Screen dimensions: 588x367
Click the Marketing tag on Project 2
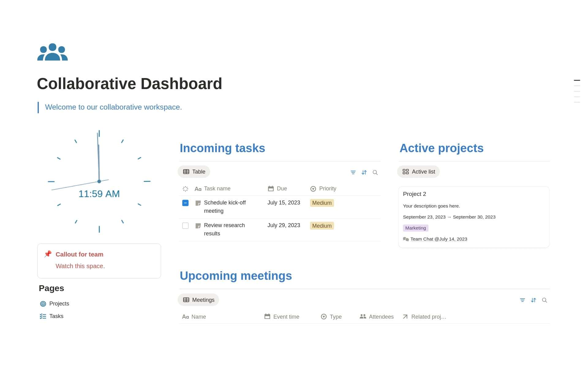coord(415,228)
